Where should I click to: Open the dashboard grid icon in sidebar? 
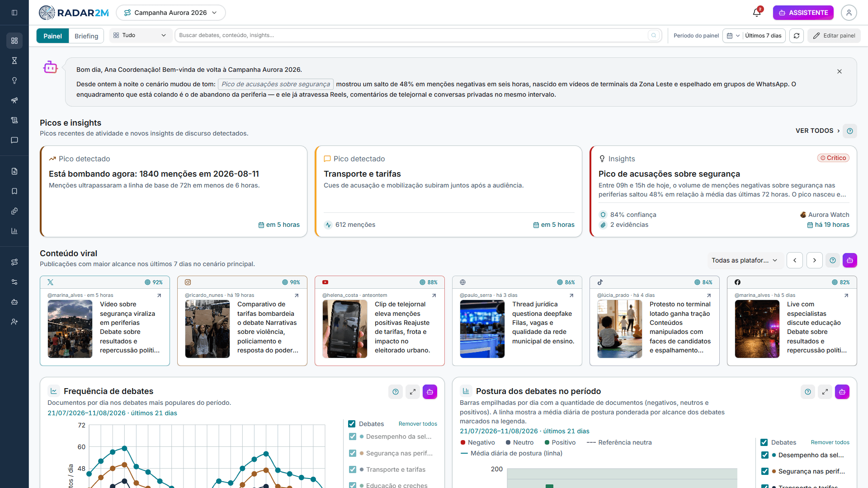pyautogui.click(x=14, y=41)
